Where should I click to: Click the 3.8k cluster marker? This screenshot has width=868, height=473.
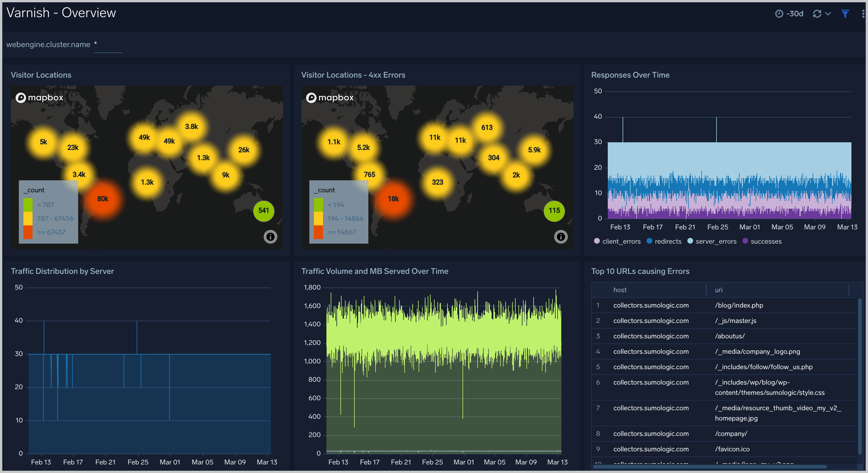(x=191, y=127)
